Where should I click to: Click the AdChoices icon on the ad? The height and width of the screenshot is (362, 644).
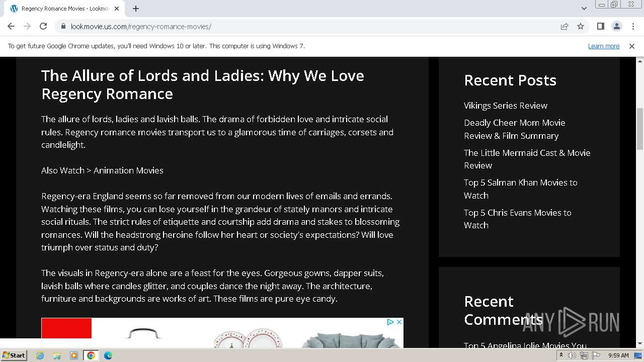(x=390, y=322)
